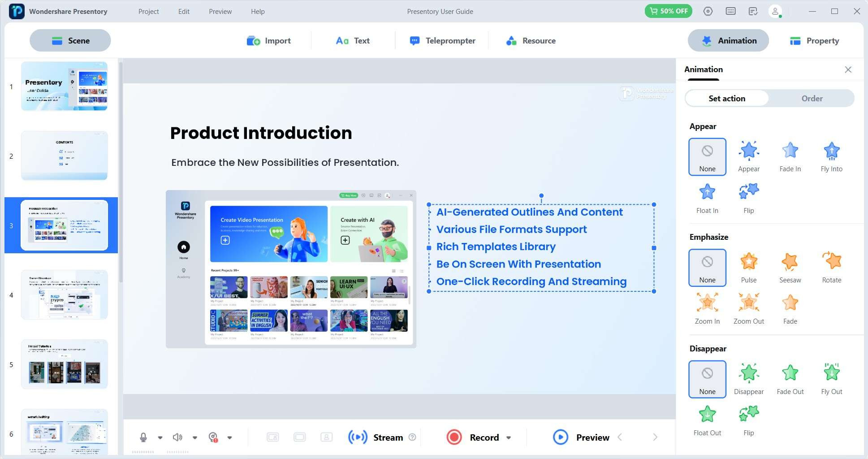Open the Preview menu
868x459 pixels.
point(220,12)
